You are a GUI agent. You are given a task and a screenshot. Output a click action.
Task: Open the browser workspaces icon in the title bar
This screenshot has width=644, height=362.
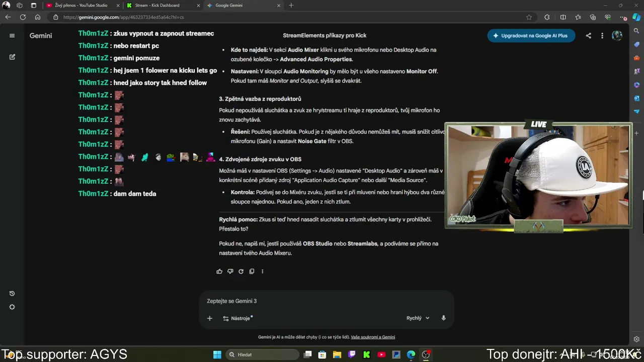point(20,6)
